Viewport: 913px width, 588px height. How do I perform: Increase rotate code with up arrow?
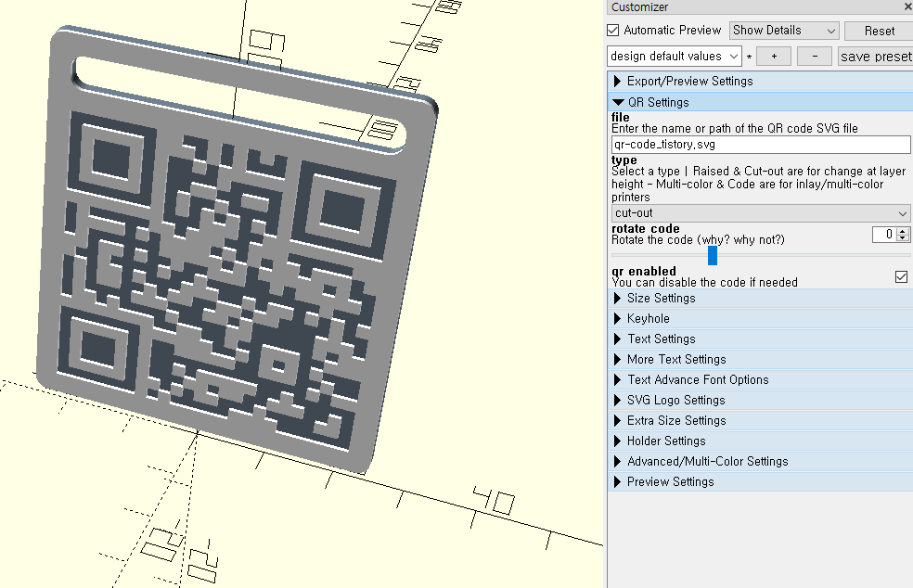point(903,231)
